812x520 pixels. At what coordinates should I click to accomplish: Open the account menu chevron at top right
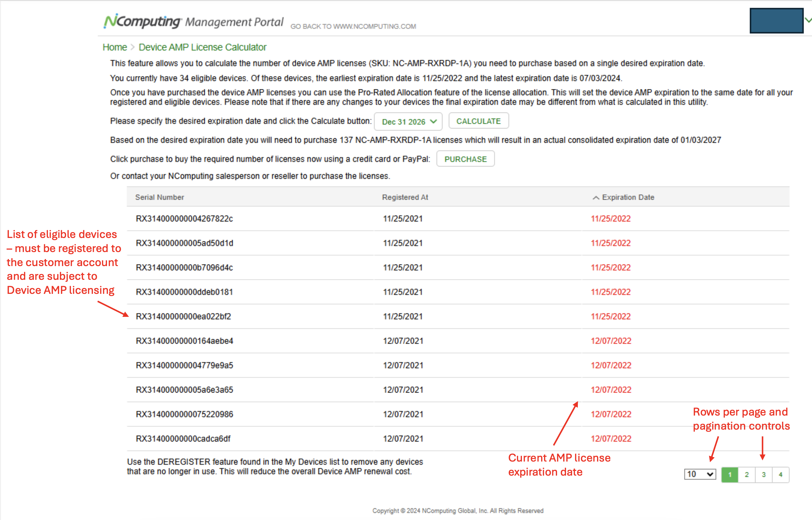coord(808,20)
